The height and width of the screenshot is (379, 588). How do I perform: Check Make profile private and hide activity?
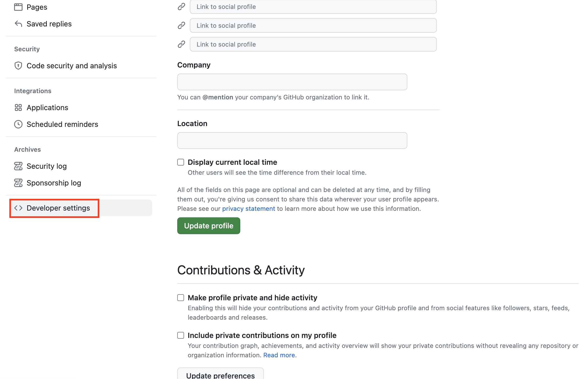(181, 298)
